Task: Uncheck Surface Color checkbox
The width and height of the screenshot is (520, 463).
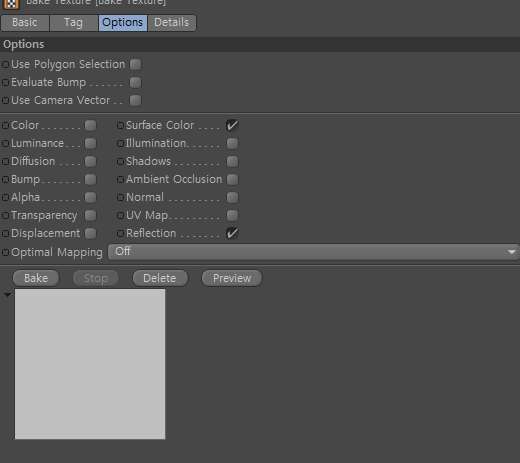Action: pyautogui.click(x=232, y=125)
